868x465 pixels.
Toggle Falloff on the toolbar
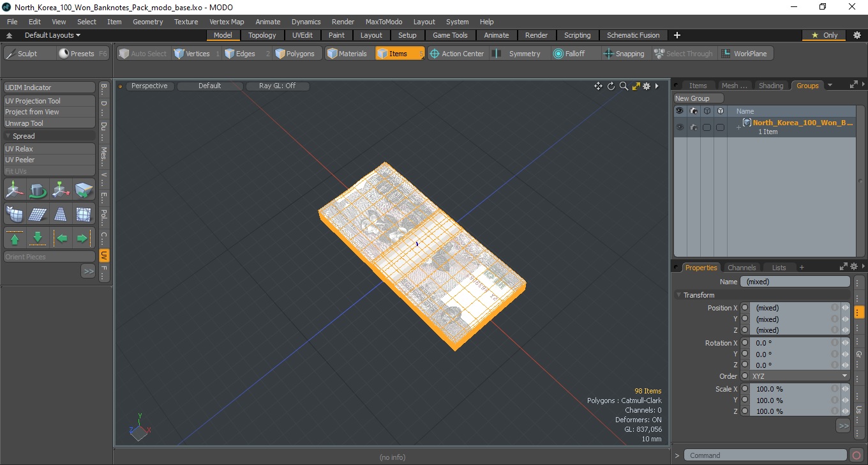pos(569,54)
